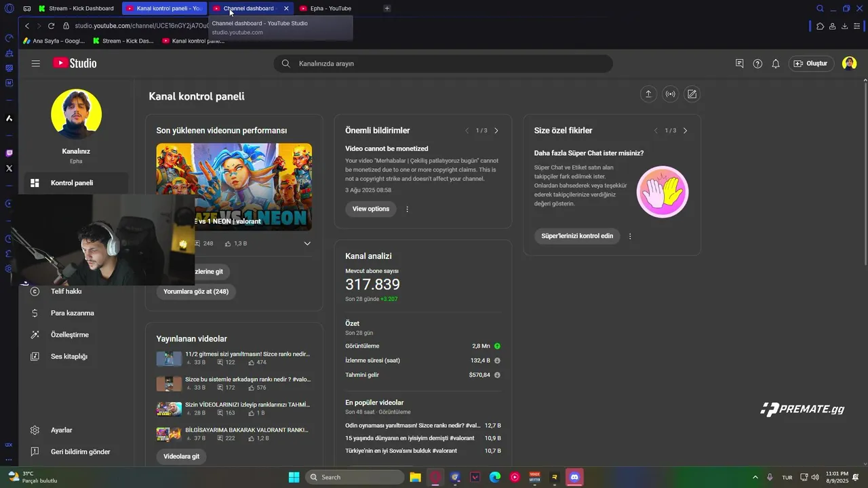Click the create post pencil icon

point(692,94)
